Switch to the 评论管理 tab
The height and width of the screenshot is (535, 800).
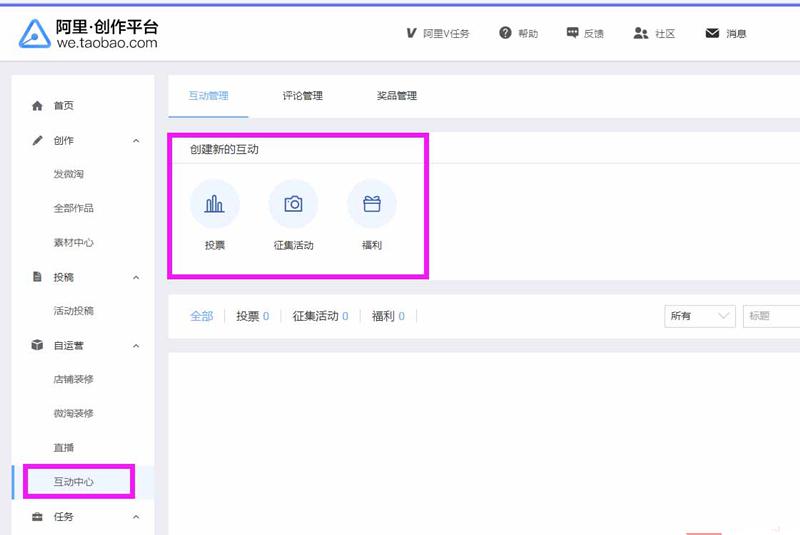tap(303, 95)
